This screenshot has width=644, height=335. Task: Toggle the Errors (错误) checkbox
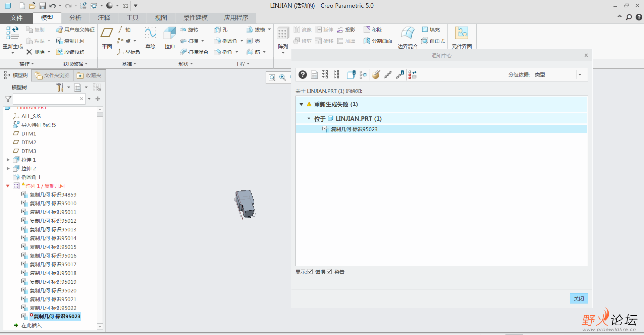click(310, 272)
